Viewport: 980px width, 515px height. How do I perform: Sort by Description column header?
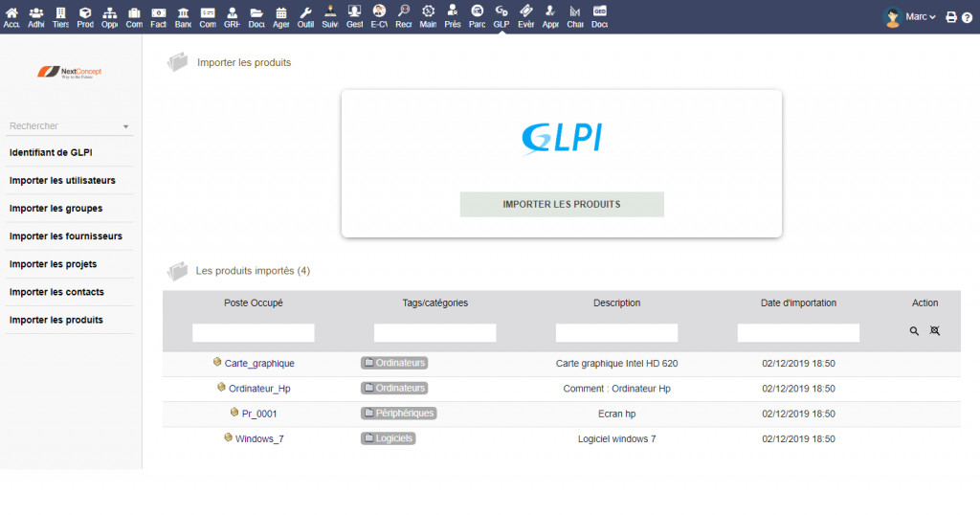(617, 303)
